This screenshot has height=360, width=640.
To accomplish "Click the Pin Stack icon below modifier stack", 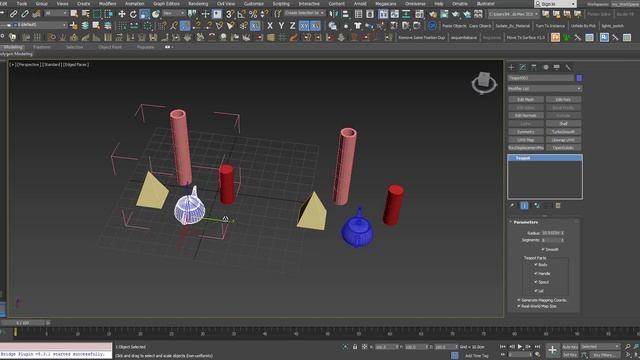I will pos(512,205).
